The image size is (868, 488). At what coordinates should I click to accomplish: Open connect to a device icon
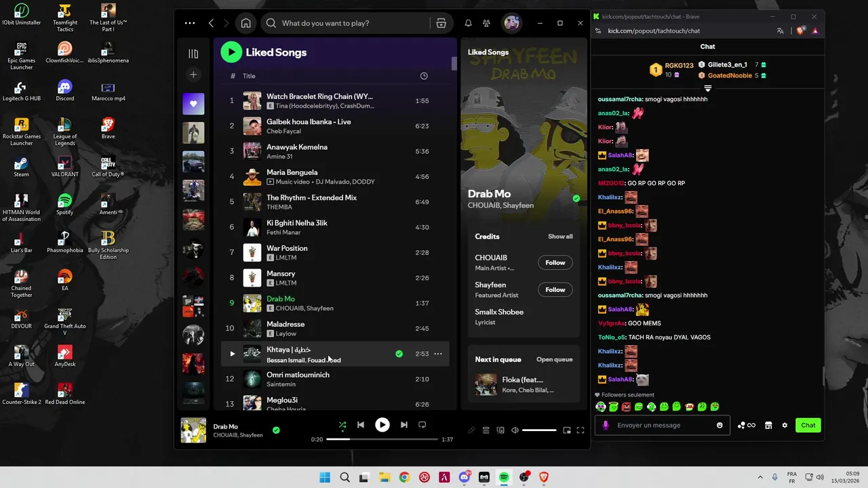pos(500,430)
